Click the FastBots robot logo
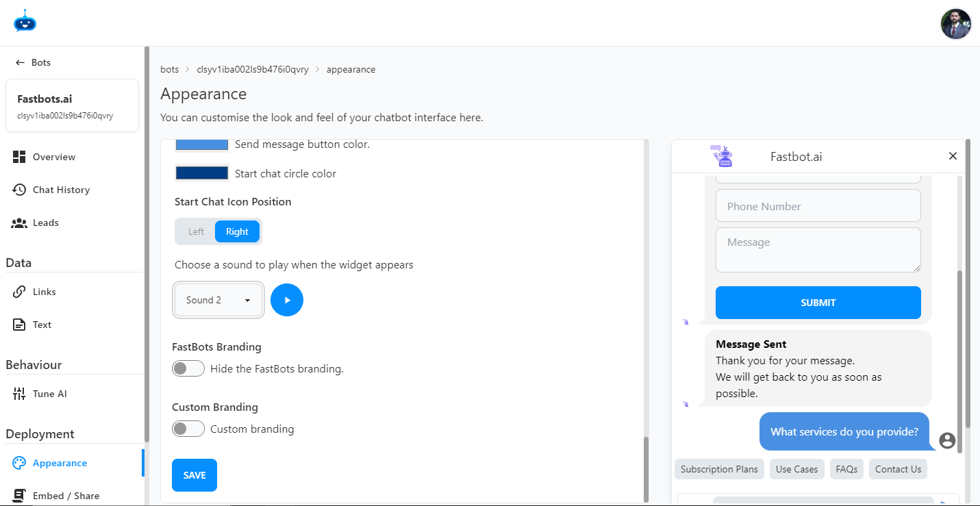Image resolution: width=980 pixels, height=506 pixels. [x=25, y=21]
